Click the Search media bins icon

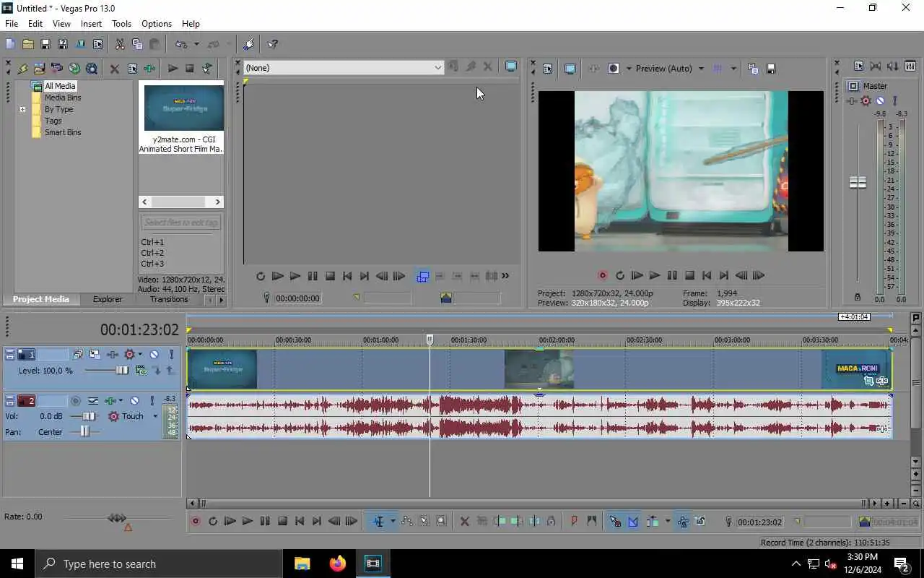[92, 69]
